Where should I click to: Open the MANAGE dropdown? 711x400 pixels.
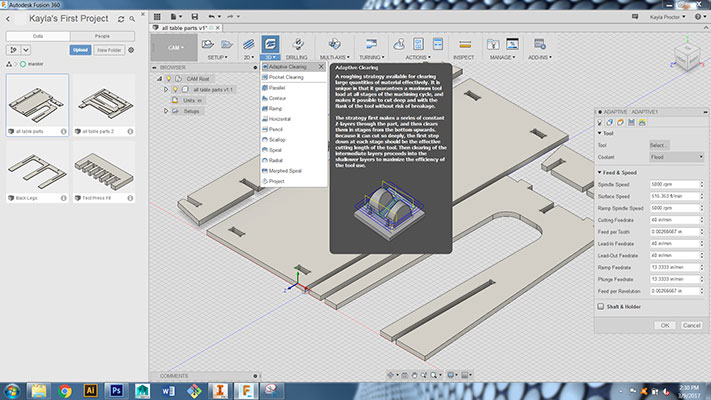[502, 58]
